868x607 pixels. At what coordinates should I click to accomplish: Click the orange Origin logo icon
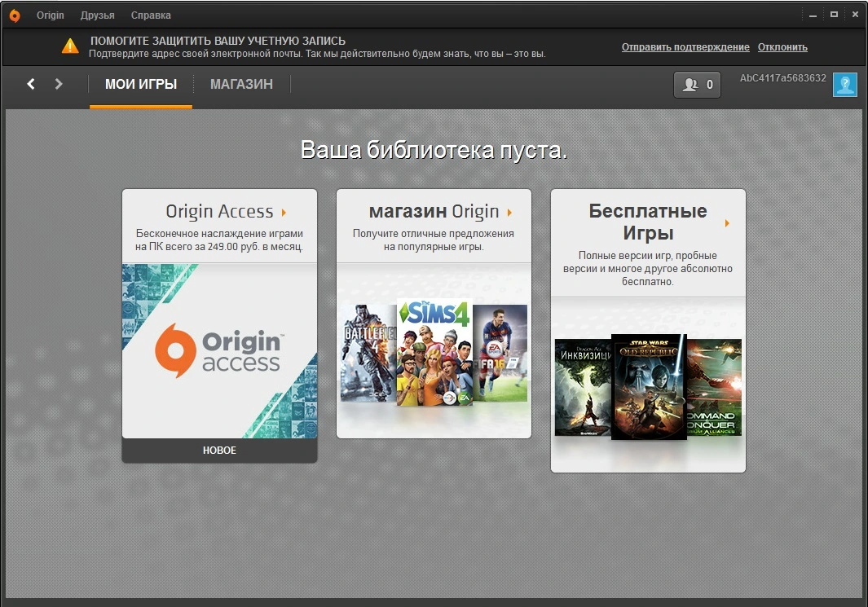(x=15, y=15)
